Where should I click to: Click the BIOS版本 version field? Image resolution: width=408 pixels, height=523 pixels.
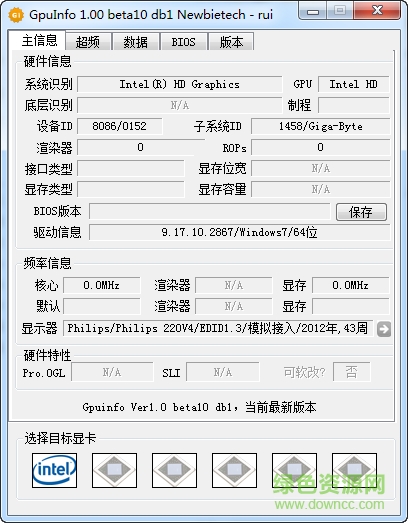coord(210,211)
